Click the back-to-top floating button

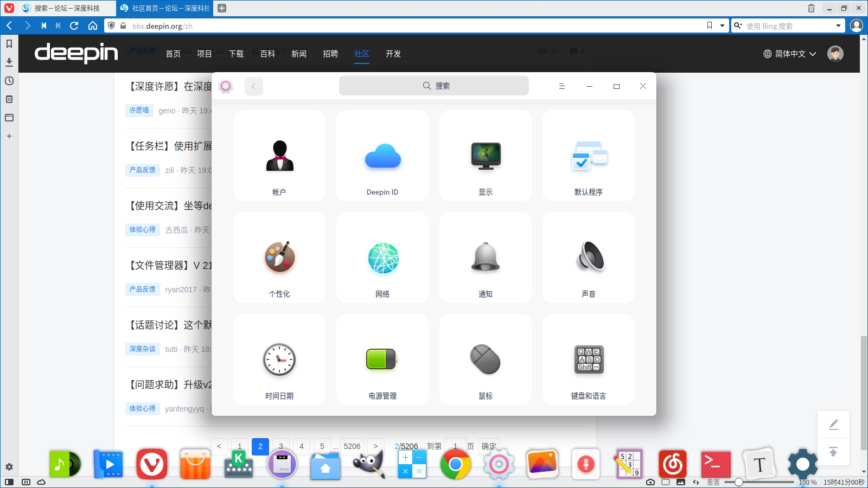click(x=833, y=452)
